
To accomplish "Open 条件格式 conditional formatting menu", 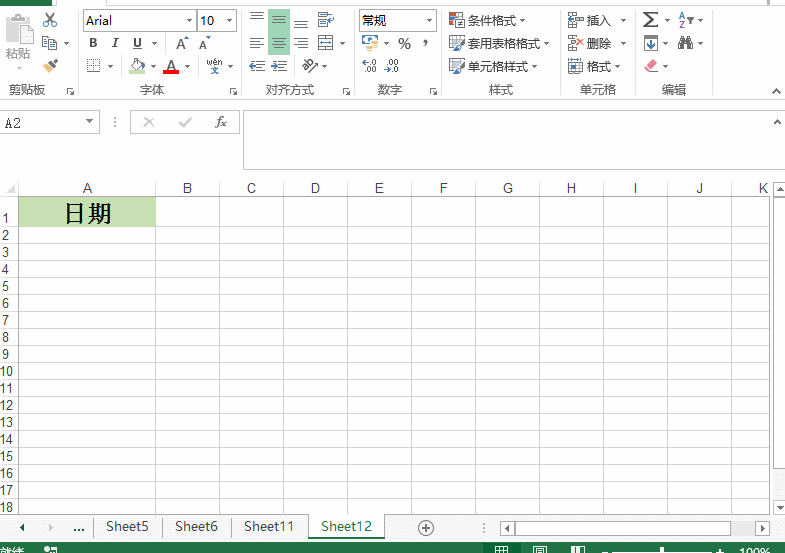I will tap(487, 21).
